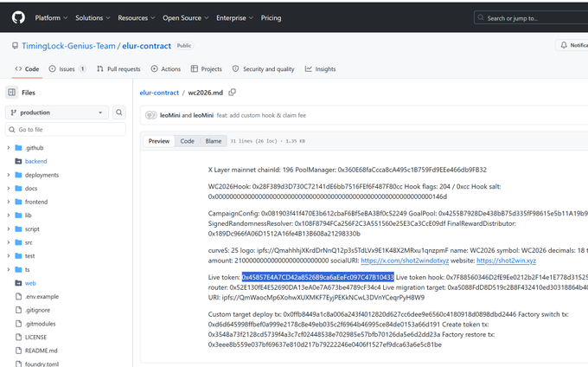Open the shot2win.xyz website link
The image size is (588, 367).
click(x=506, y=261)
